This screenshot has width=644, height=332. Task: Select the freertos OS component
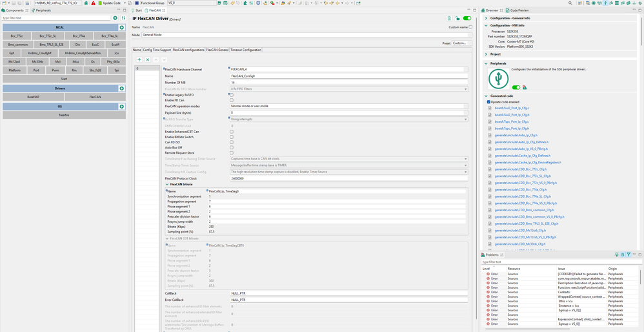click(64, 115)
